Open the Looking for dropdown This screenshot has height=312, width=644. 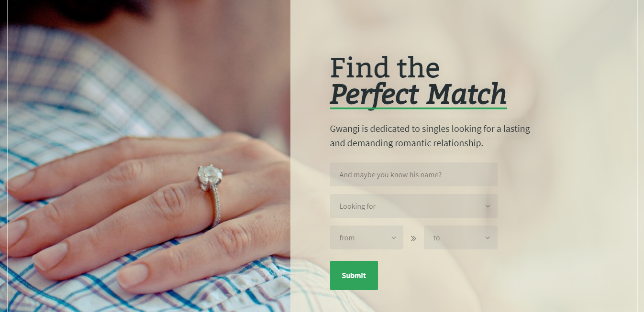pos(413,206)
